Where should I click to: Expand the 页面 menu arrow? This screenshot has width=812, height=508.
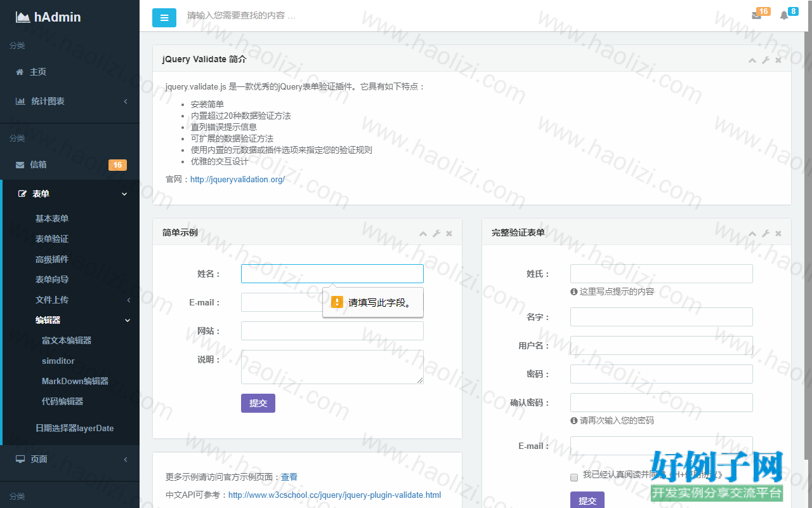tap(126, 460)
